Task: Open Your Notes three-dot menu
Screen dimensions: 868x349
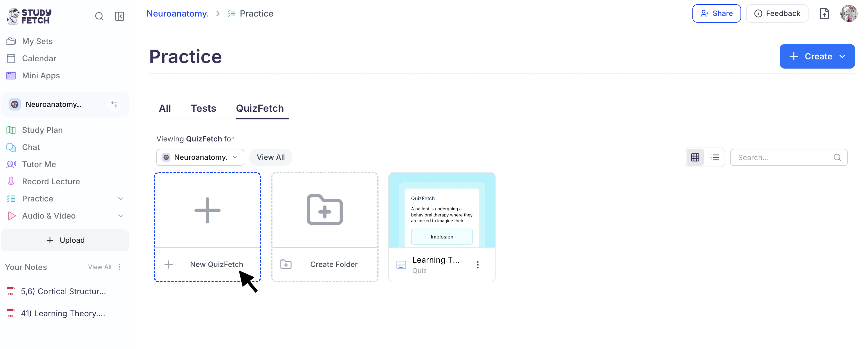Action: click(x=120, y=267)
